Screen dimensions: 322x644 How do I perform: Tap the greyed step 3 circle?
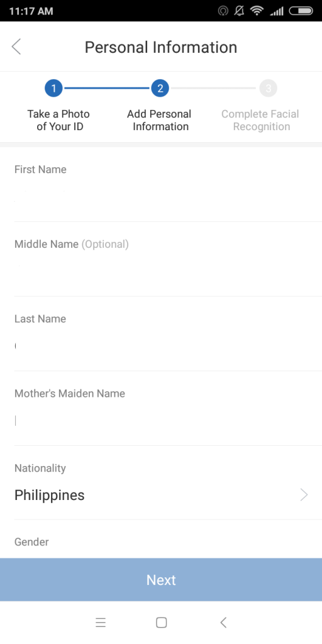(x=268, y=88)
